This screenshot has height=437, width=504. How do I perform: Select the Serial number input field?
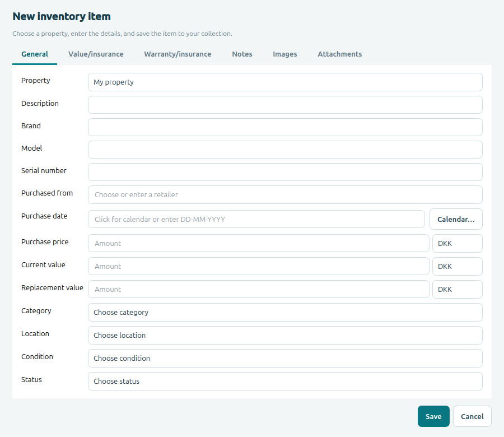click(x=285, y=172)
